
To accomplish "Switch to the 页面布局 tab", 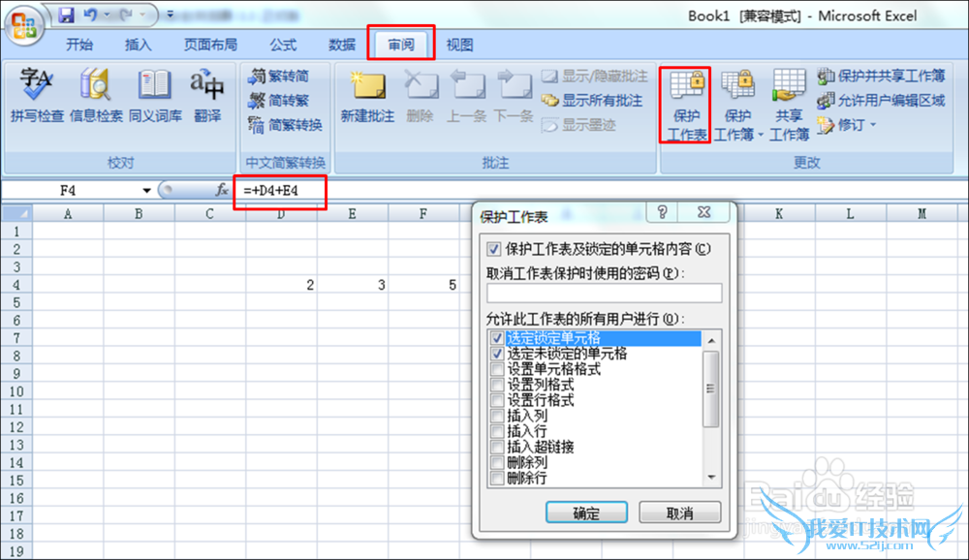I will click(210, 45).
